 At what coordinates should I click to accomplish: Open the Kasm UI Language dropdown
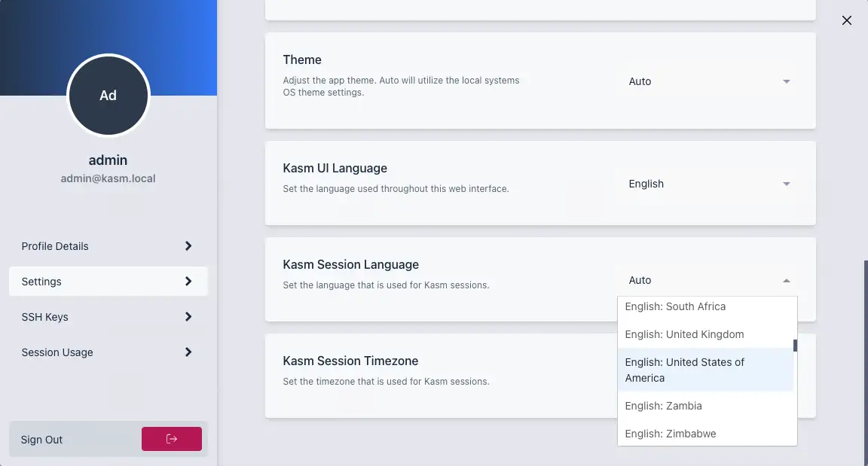coord(708,184)
